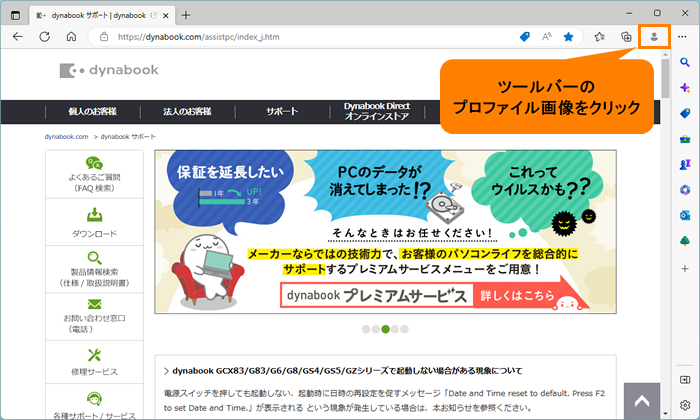700x420 pixels.
Task: Hide the sidebar panel toggle icon
Action: click(685, 380)
